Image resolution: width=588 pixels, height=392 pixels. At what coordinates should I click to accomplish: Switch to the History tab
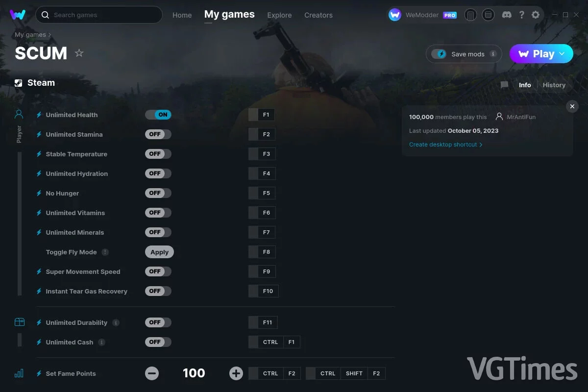click(x=554, y=85)
